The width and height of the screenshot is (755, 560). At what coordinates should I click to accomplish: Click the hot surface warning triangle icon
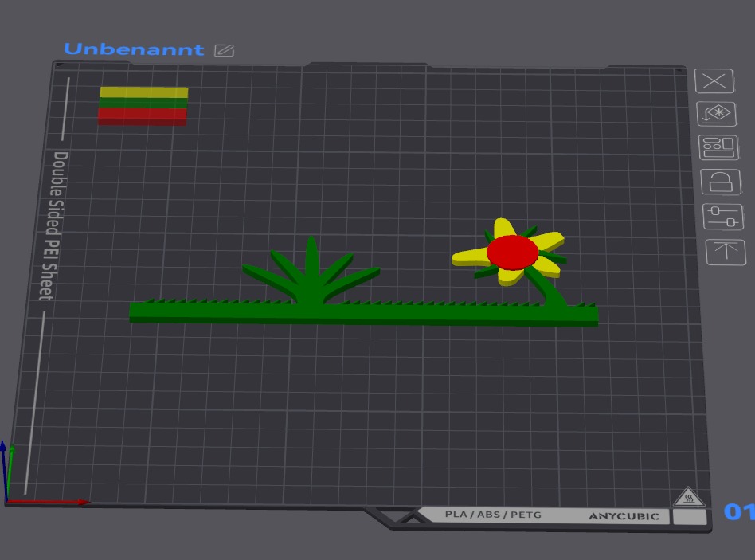pos(689,497)
